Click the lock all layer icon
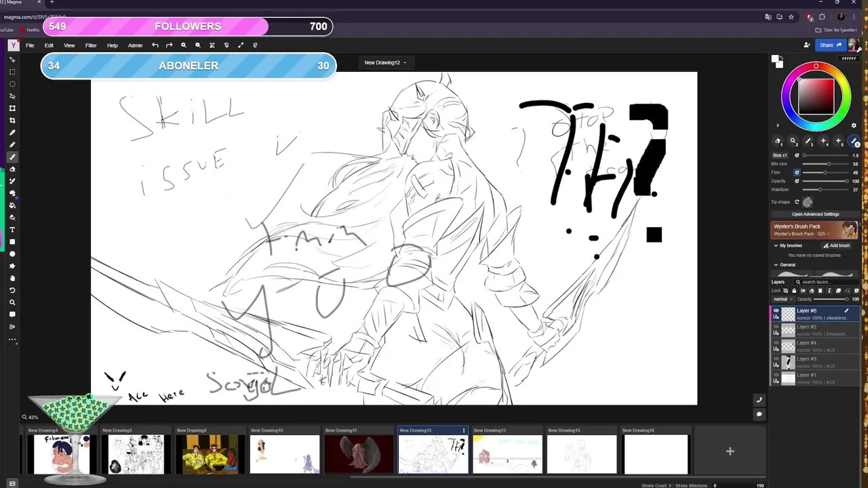Viewport: 868px width, 488px height. click(794, 291)
